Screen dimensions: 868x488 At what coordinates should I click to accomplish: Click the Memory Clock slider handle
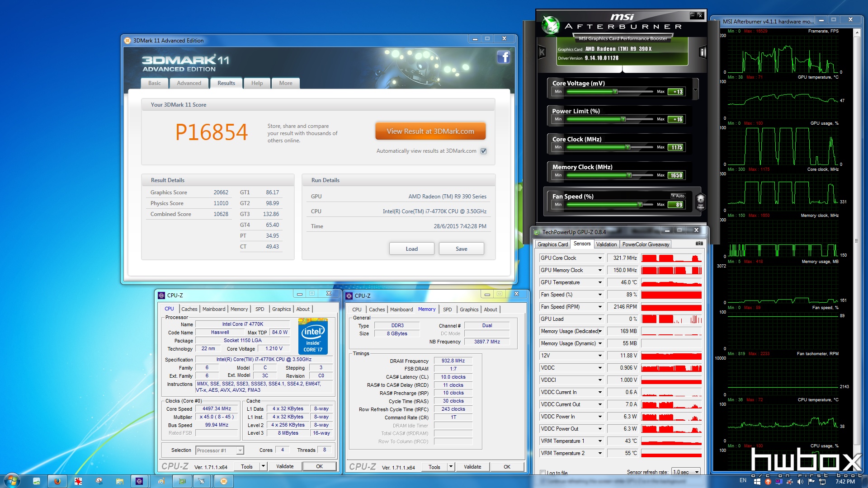pyautogui.click(x=629, y=175)
